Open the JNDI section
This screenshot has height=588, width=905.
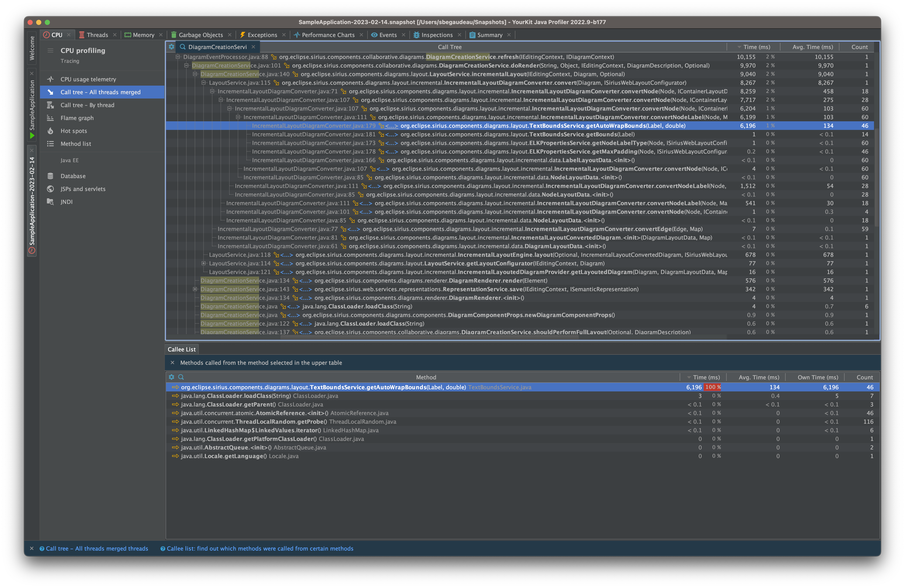pyautogui.click(x=66, y=202)
